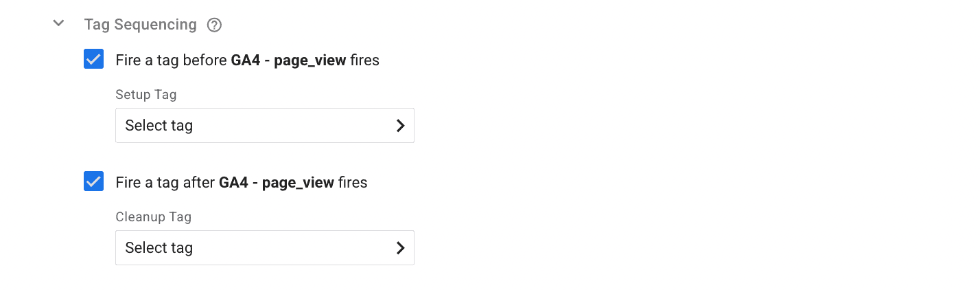Screen dimensions: 980x290
Task: Click bold 'GA4 - page_view' in the before-fires line
Action: tap(288, 60)
